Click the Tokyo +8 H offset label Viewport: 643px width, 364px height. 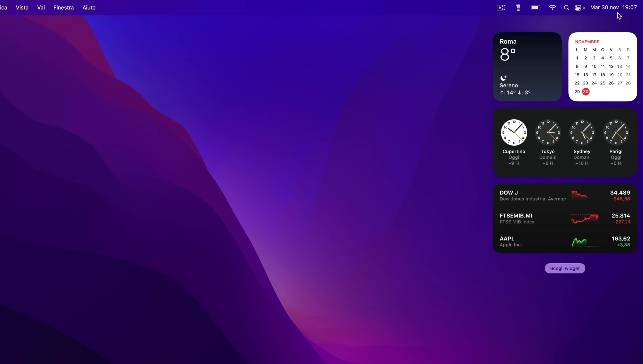tap(548, 163)
